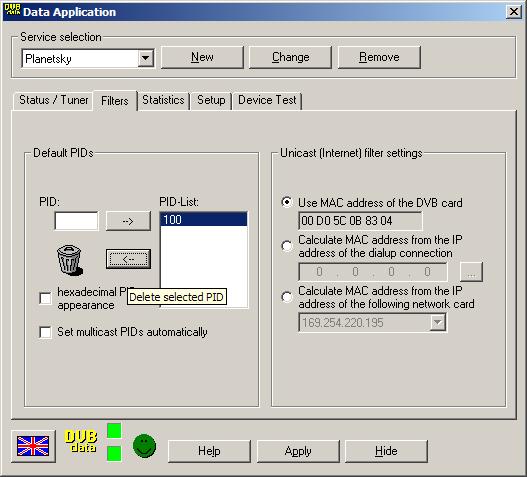Screen dimensions: 527x477
Task: Click the trash can delete icon
Action: tap(70, 260)
